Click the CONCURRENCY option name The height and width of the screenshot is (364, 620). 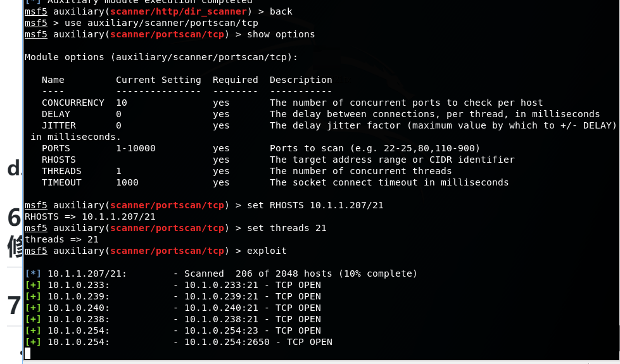[x=73, y=103]
